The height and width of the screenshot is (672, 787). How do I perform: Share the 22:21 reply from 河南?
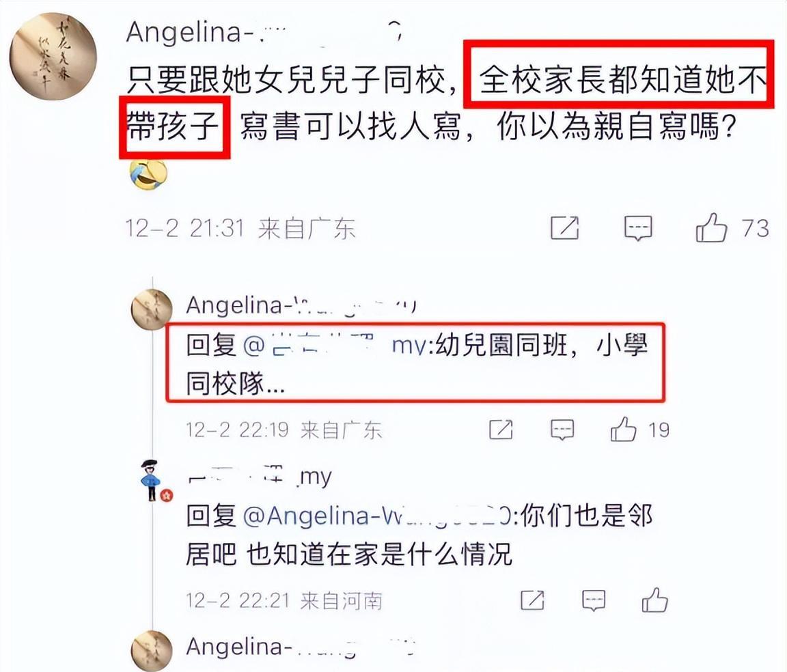533,600
